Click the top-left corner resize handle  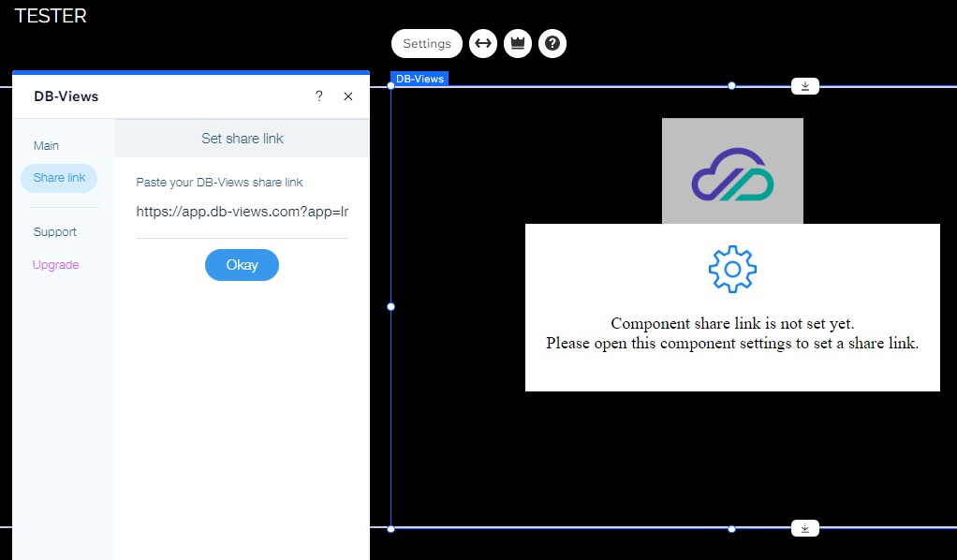(391, 86)
